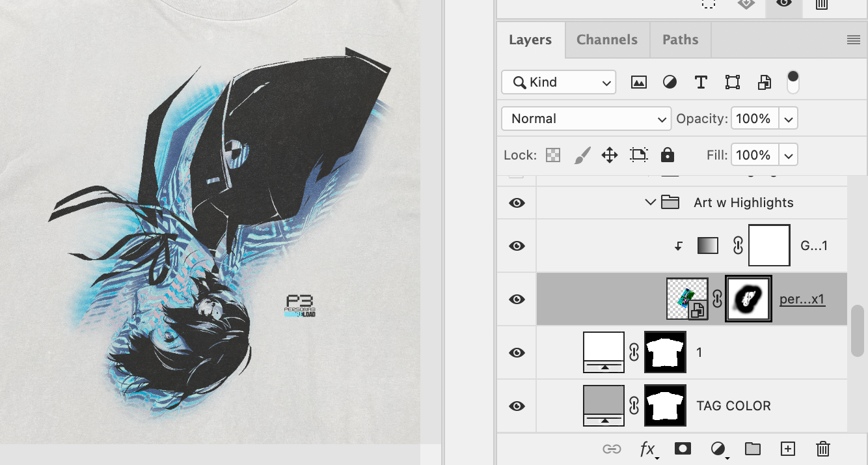Hide layer 1 visibility eye

point(517,352)
